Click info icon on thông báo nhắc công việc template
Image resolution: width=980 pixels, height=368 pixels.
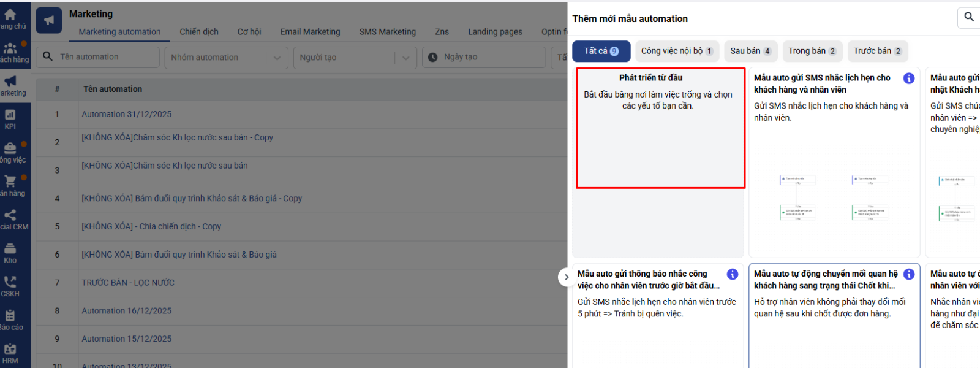[x=733, y=274]
